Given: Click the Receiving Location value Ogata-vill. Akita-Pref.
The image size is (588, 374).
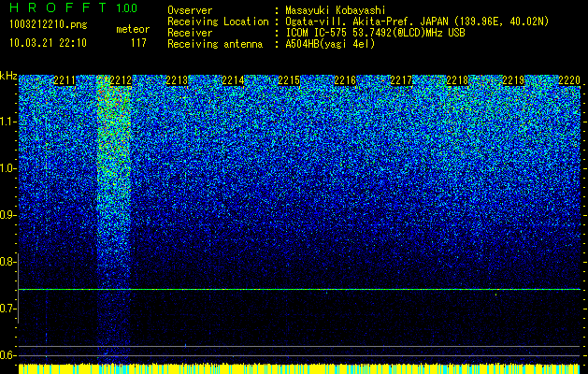Looking at the screenshot, I should coord(349,22).
